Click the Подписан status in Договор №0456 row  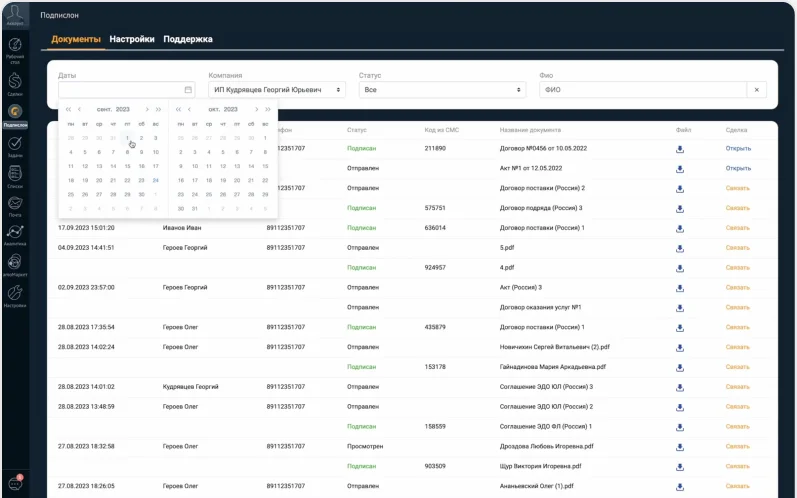[x=361, y=148]
